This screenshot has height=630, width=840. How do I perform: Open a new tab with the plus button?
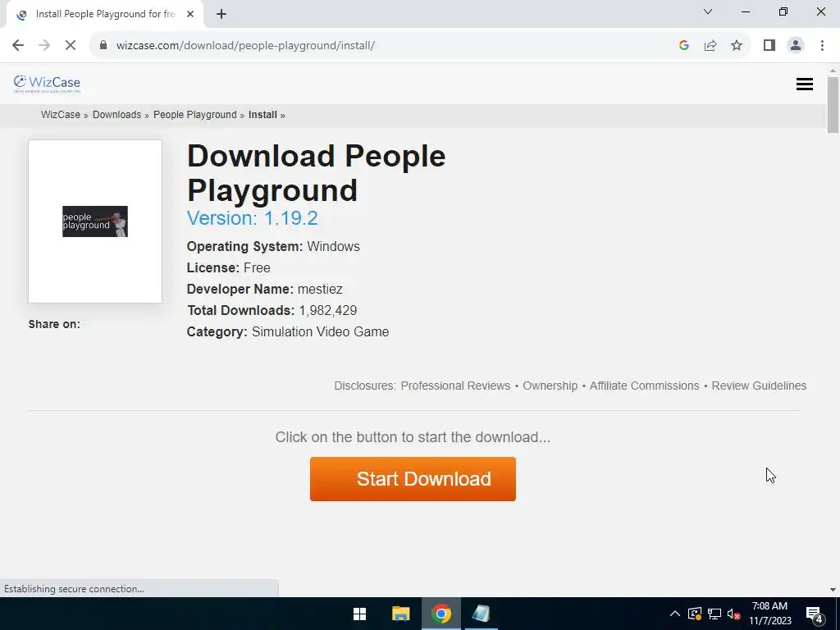coord(221,15)
